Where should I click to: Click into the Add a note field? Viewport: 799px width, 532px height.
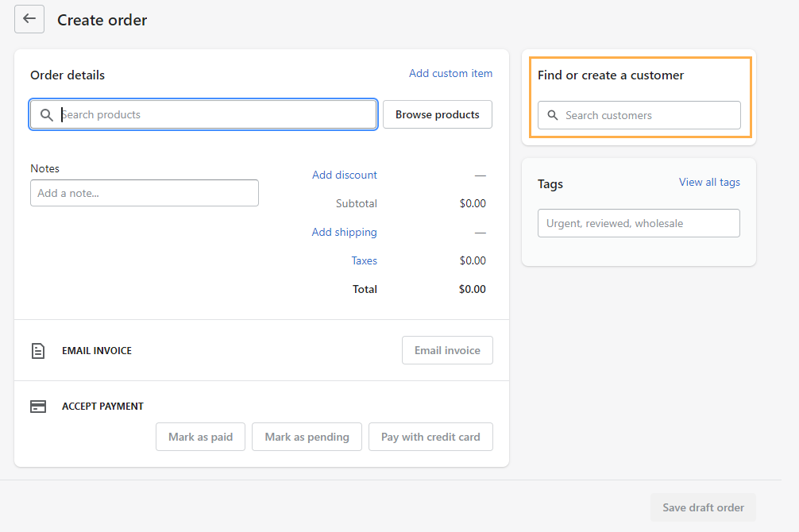click(x=145, y=193)
